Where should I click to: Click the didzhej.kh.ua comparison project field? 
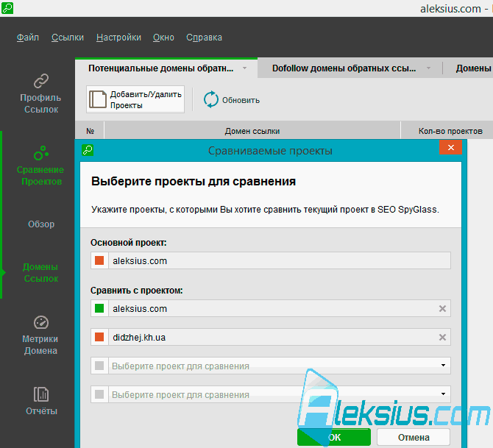[271, 338]
